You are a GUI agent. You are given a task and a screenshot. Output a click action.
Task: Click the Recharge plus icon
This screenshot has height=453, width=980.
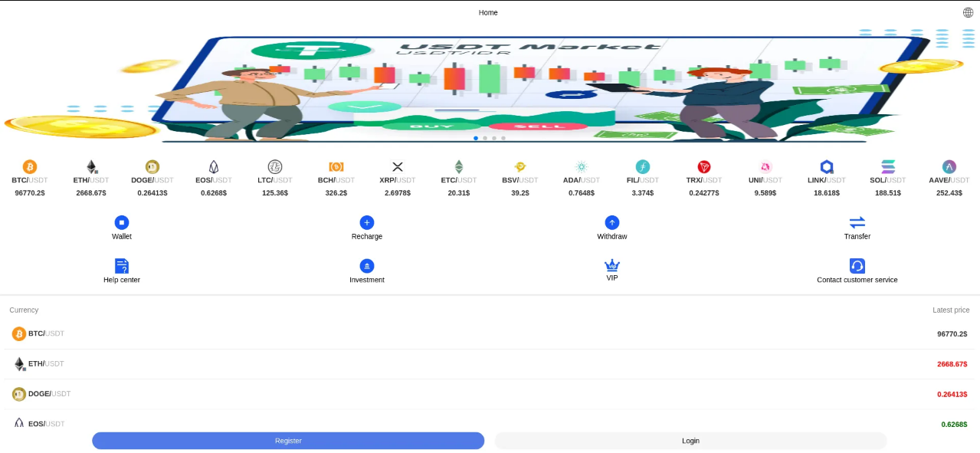coord(367,223)
